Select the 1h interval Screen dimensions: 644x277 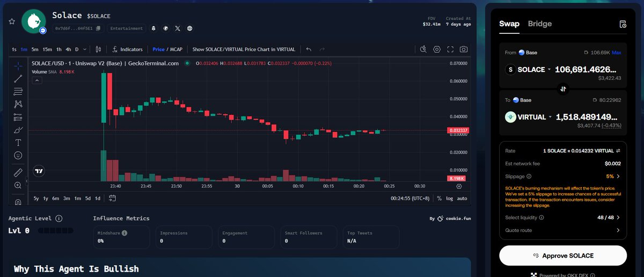(x=59, y=49)
